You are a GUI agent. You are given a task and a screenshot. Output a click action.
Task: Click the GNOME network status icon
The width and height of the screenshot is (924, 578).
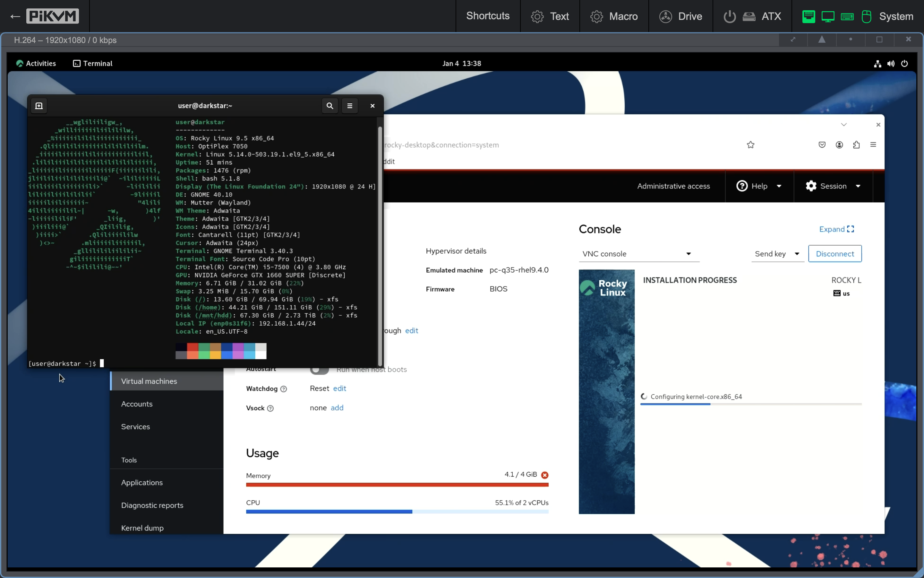877,64
